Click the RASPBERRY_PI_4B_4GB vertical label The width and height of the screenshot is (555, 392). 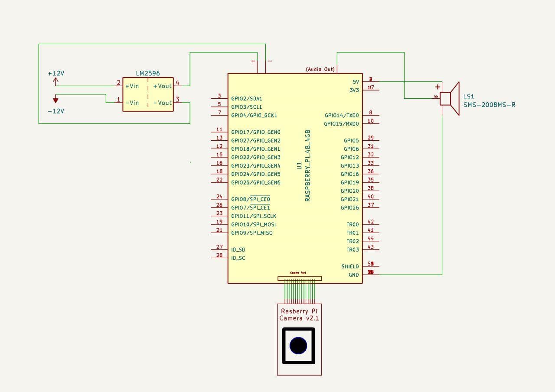[308, 165]
